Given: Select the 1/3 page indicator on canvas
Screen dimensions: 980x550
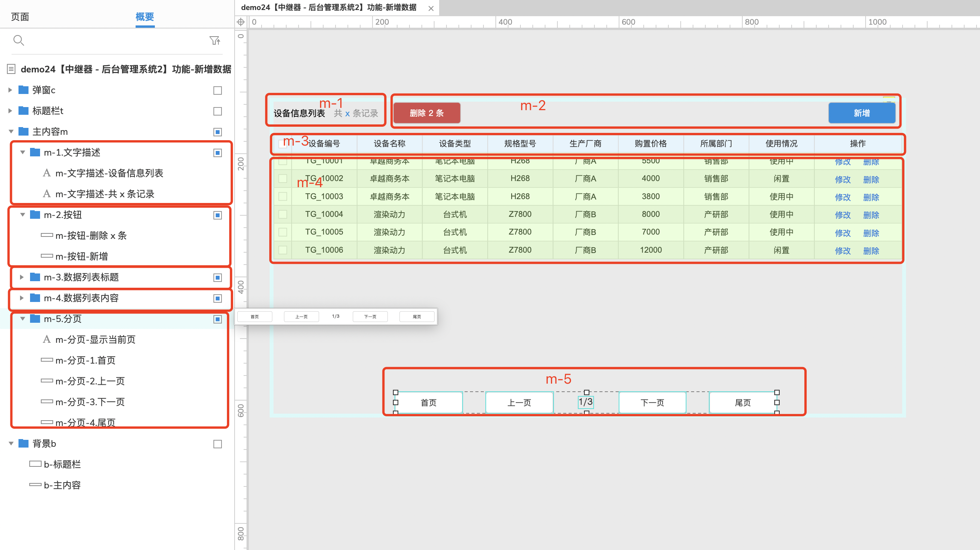Looking at the screenshot, I should 586,402.
